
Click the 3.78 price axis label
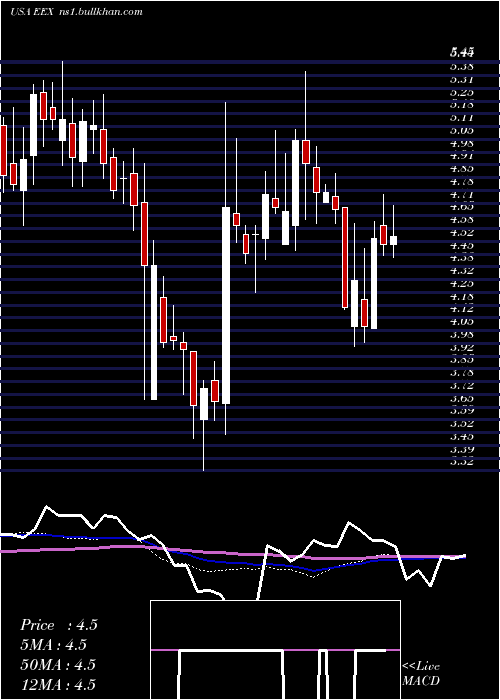click(462, 372)
